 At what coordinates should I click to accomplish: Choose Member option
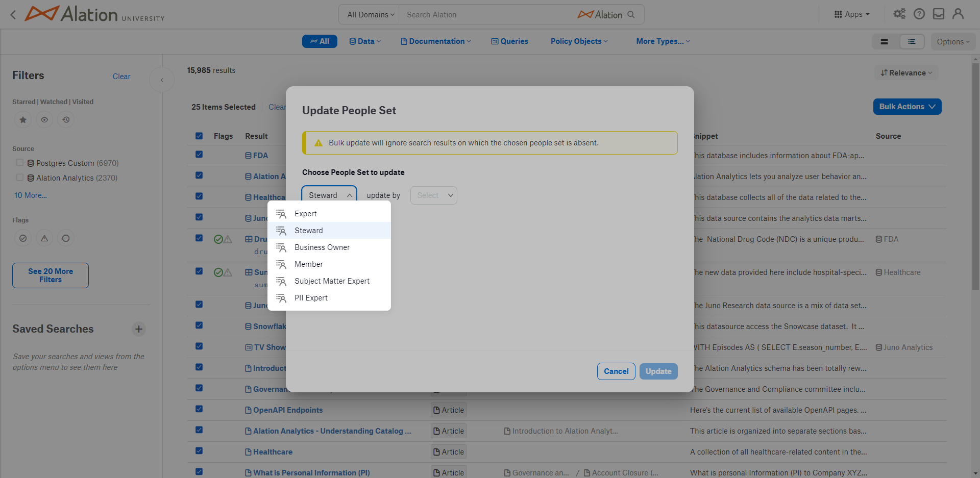(x=329, y=264)
